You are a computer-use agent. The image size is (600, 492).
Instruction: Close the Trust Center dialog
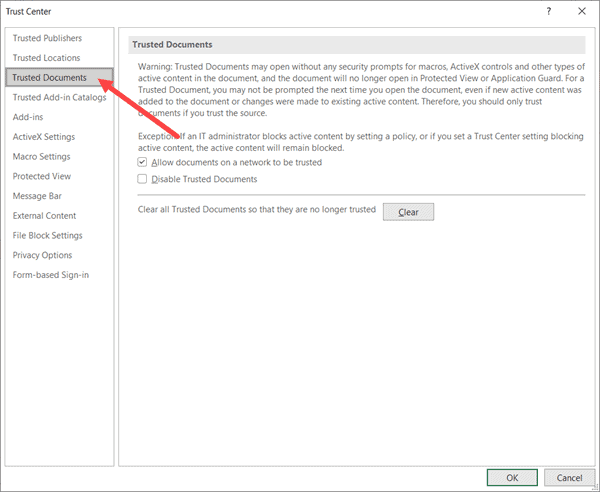click(x=582, y=11)
